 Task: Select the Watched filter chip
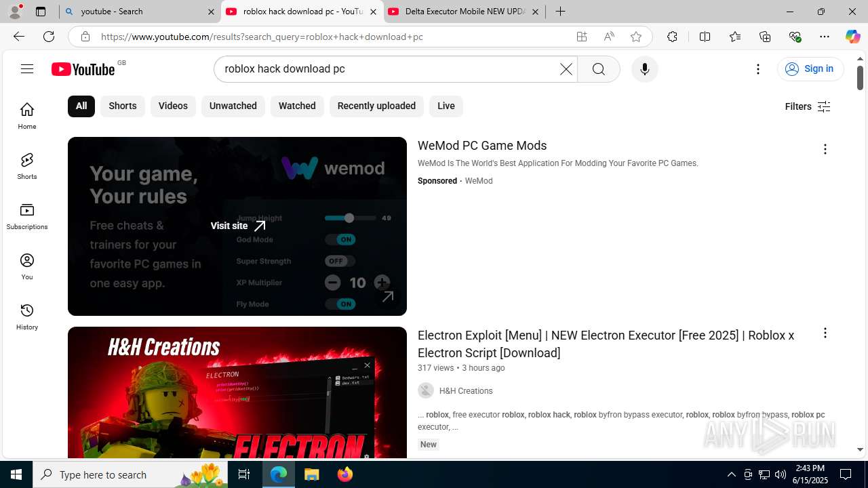(x=297, y=106)
